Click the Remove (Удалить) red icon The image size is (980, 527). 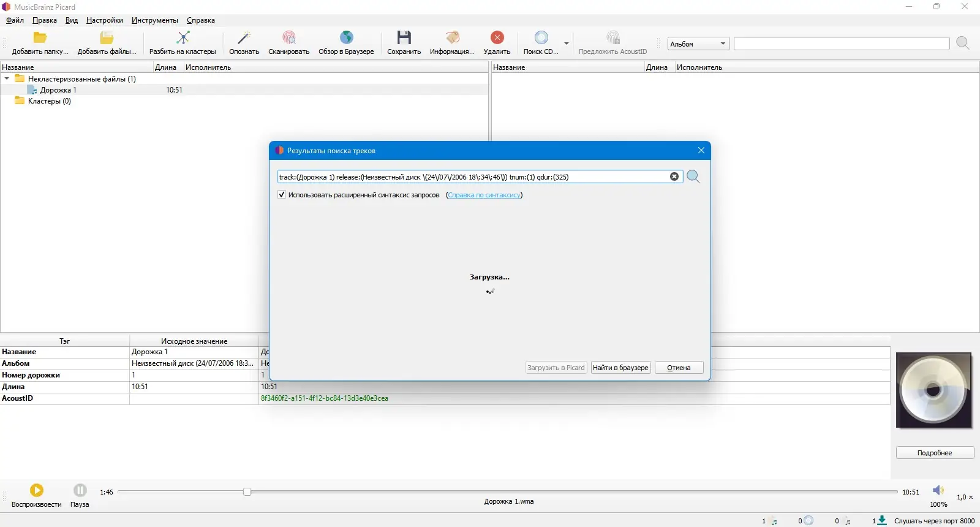point(497,38)
